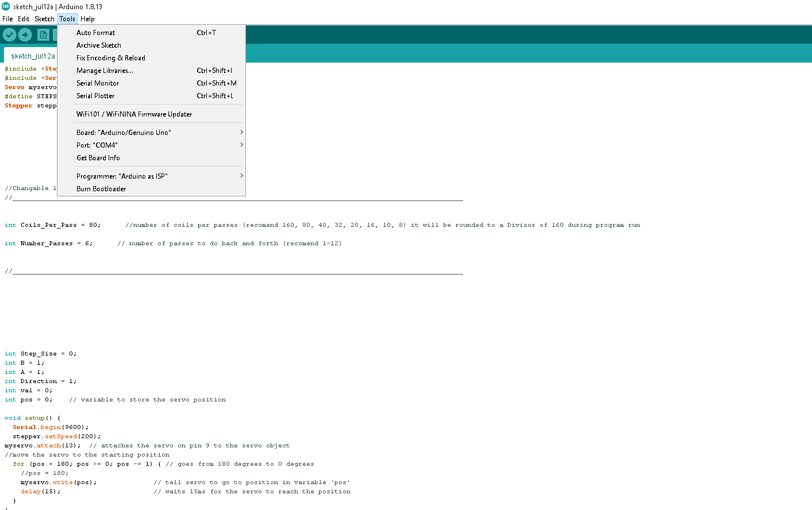
Task: Click Get Board Info
Action: (98, 157)
